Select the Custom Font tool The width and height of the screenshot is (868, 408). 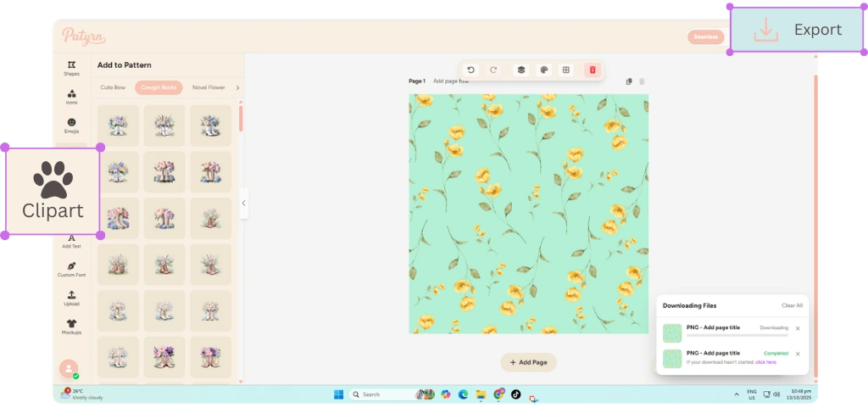tap(71, 269)
